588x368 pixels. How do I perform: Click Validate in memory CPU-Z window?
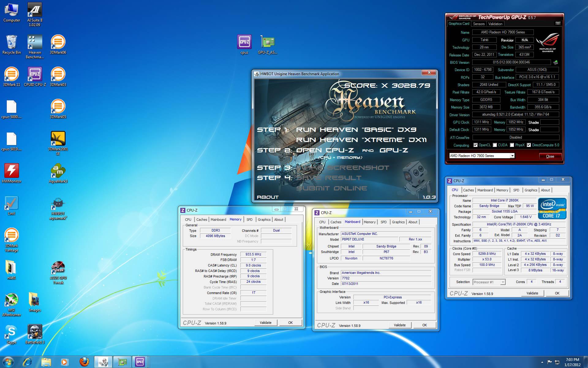pyautogui.click(x=266, y=323)
